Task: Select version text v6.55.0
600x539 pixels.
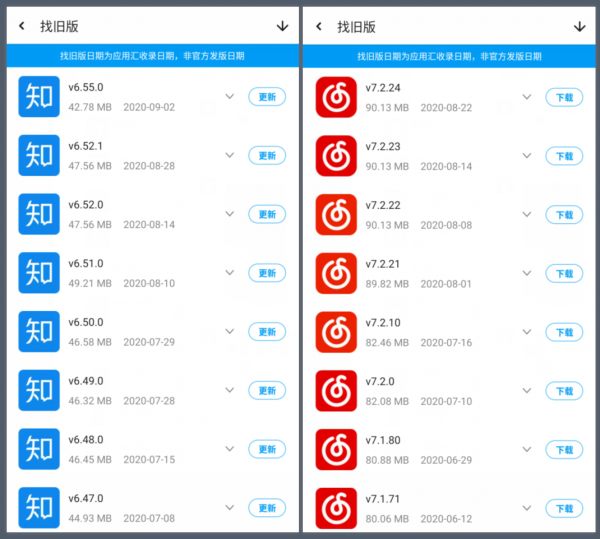Action: (86, 87)
